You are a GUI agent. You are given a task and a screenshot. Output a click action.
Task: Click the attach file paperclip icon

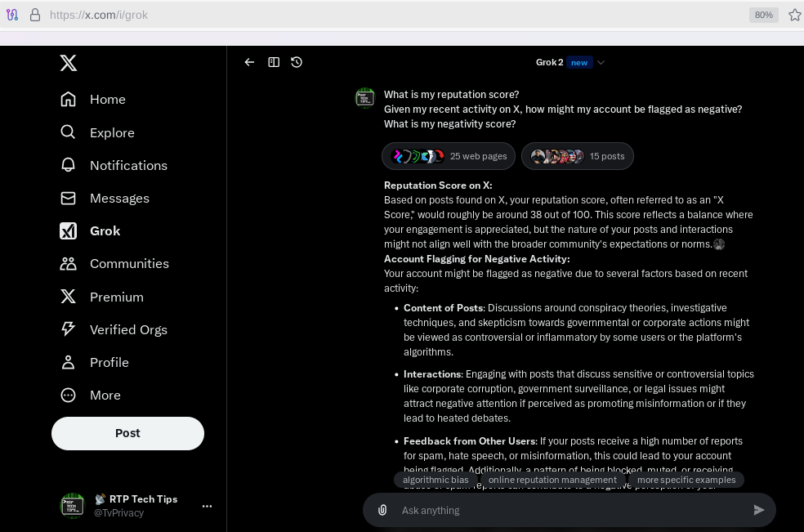[382, 510]
